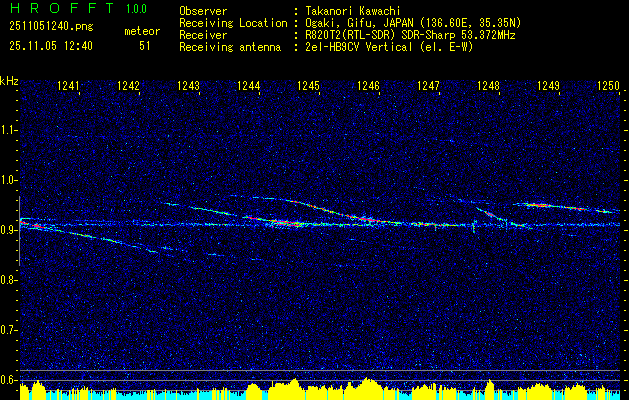Click the 1.0 kHz axis label
Screen dimensions: 629x400
click(x=9, y=180)
